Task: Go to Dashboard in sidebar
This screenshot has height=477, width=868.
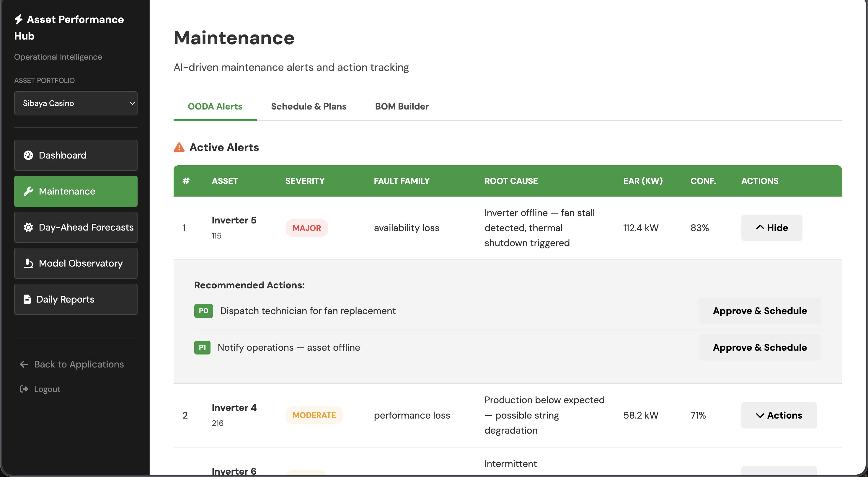Action: pyautogui.click(x=76, y=155)
